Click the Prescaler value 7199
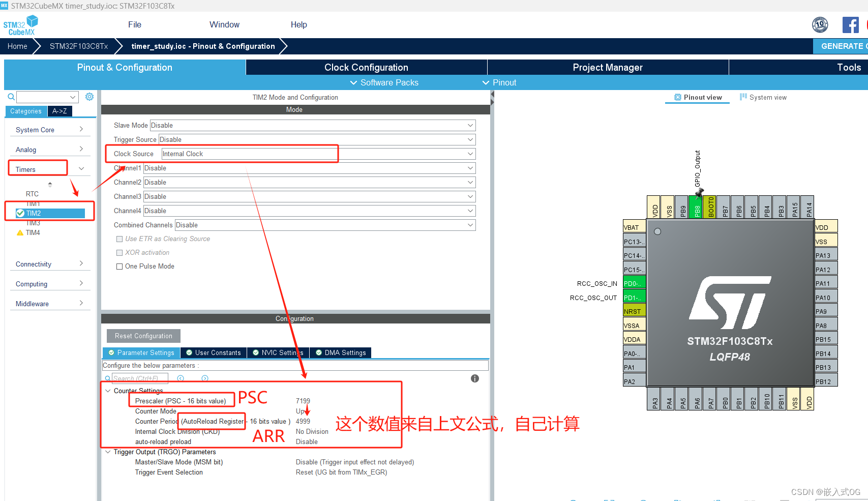Viewport: 868px width, 501px height. [x=303, y=401]
